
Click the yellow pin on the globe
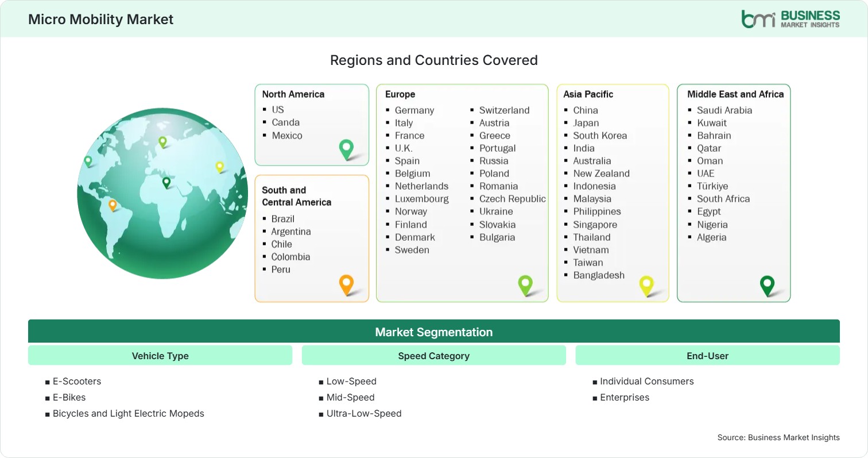click(x=219, y=167)
